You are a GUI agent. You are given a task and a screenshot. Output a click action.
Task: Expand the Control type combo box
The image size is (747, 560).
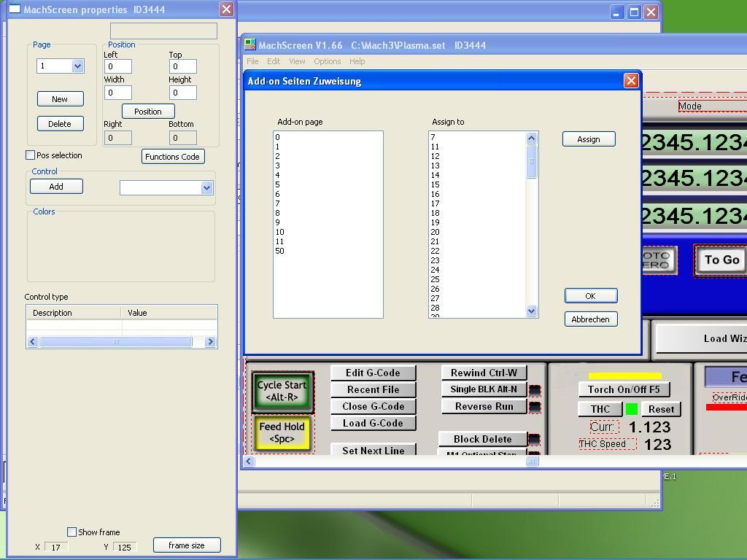tap(206, 187)
